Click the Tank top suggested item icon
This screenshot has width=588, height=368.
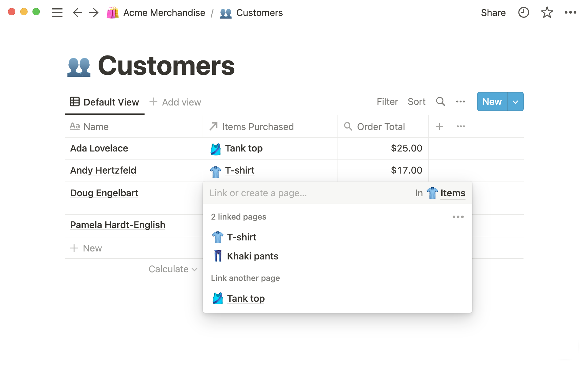[217, 298]
